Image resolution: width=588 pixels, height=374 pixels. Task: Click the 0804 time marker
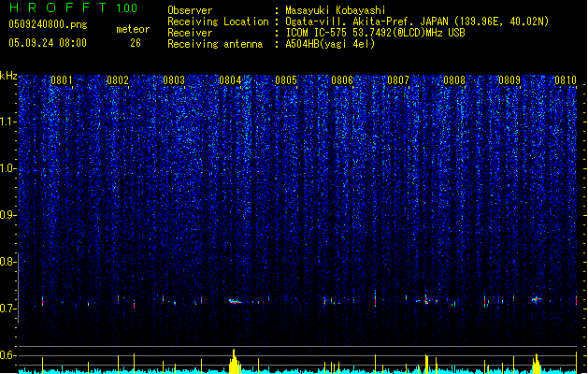230,80
